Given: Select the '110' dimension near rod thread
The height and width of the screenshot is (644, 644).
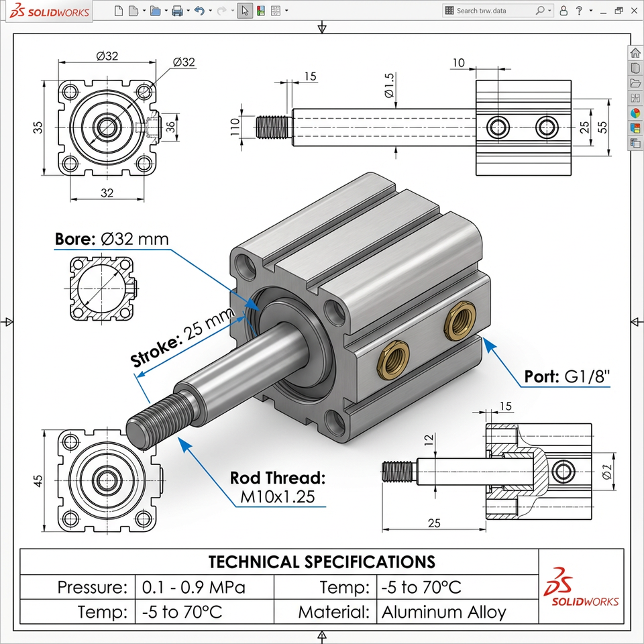Looking at the screenshot, I should pyautogui.click(x=235, y=127).
